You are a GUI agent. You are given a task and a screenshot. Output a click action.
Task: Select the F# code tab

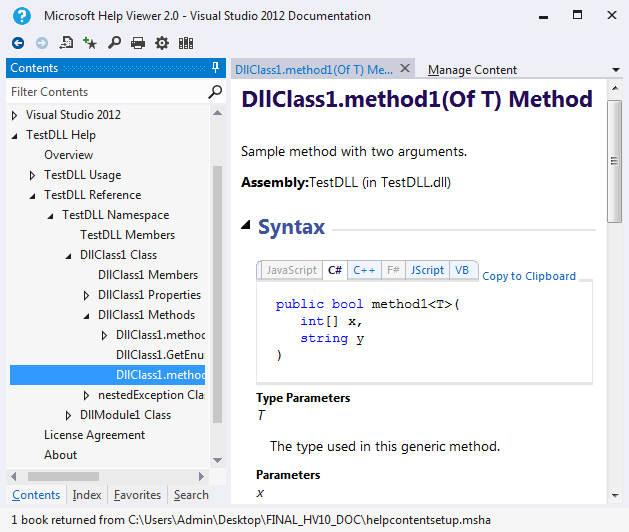(x=393, y=270)
